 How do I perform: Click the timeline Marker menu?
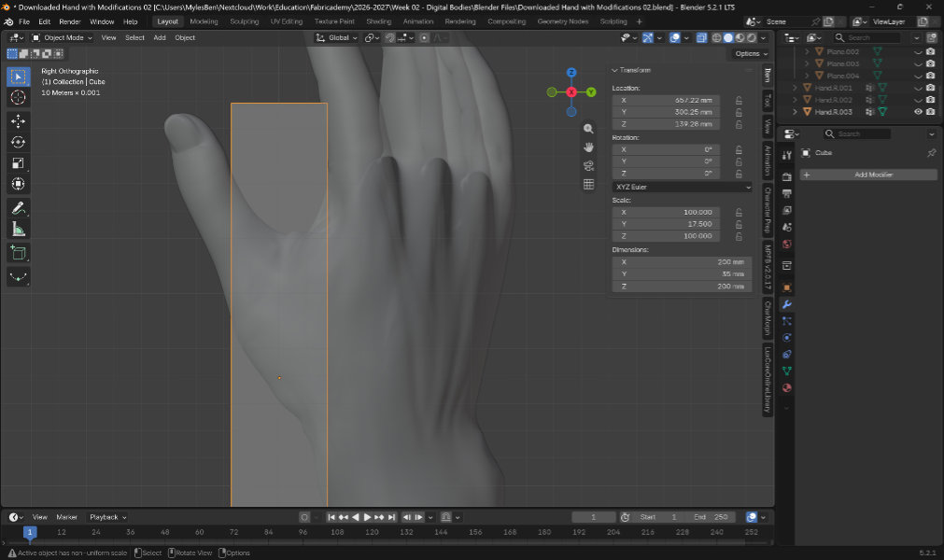67,517
